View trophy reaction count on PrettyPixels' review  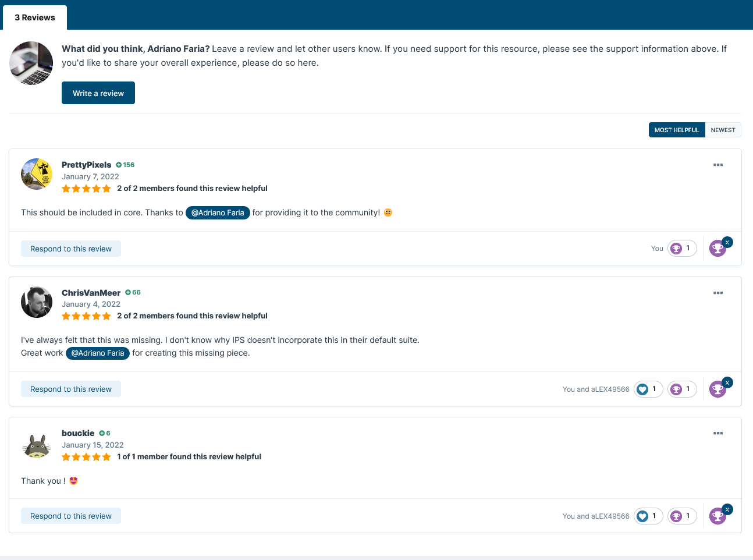[x=682, y=249]
